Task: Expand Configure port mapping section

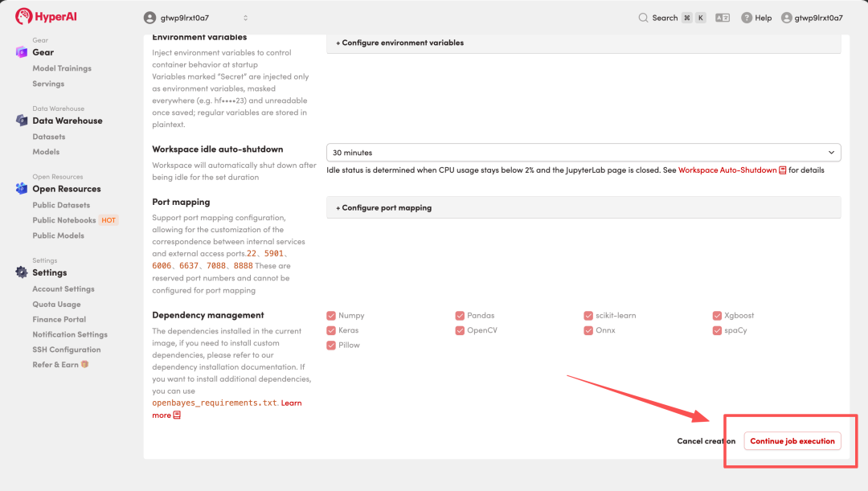Action: (583, 207)
